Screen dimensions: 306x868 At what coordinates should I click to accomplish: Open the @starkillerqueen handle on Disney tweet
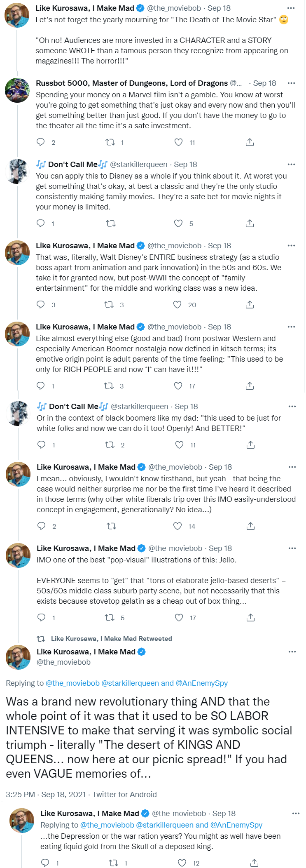(x=139, y=165)
